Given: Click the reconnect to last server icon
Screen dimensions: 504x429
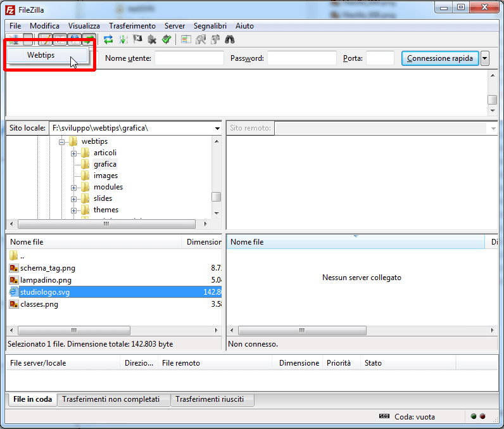Looking at the screenshot, I should [166, 39].
